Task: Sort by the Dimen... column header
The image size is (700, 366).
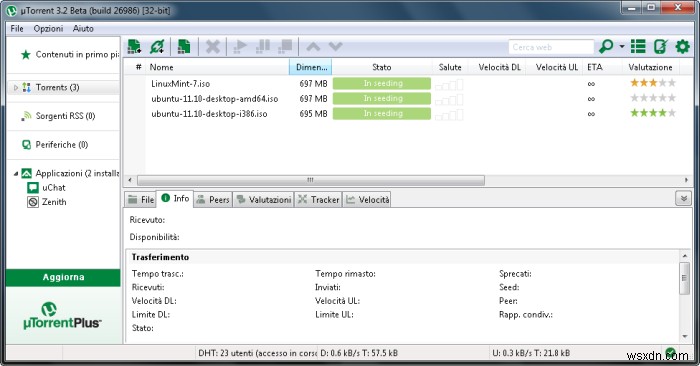Action: coord(311,67)
